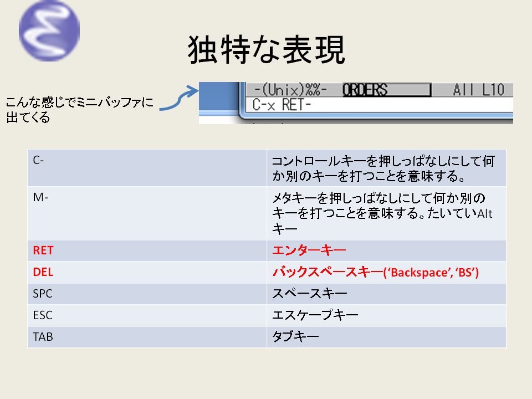This screenshot has height=399, width=532.
Task: Select the TAB cell
Action: [x=147, y=337]
